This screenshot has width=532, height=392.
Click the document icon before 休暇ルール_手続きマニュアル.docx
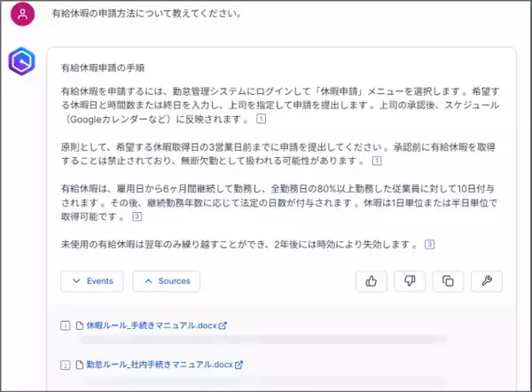click(79, 325)
